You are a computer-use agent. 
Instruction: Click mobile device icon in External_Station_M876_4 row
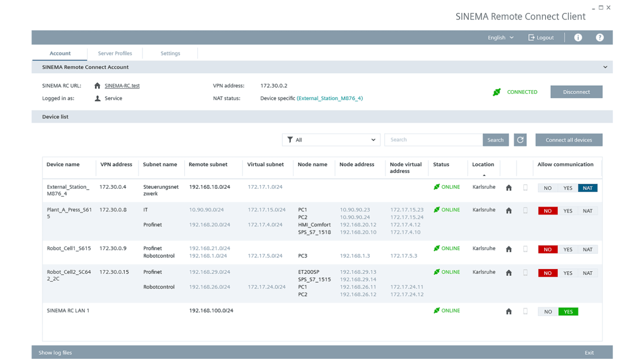click(x=525, y=187)
